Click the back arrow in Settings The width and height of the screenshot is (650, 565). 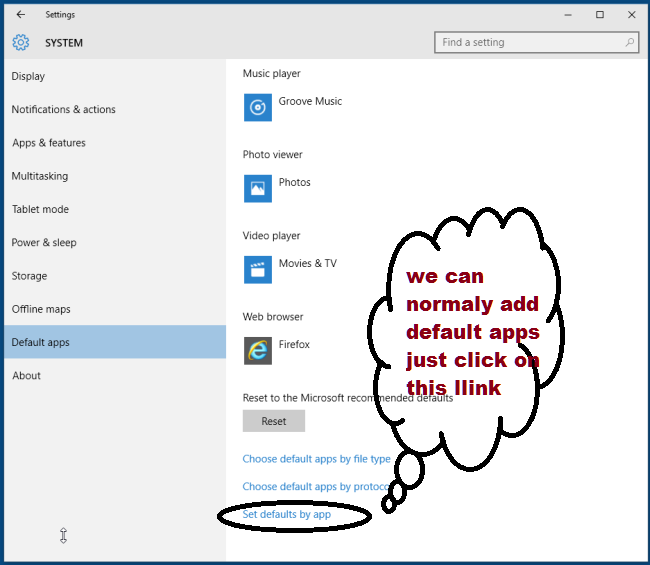(x=20, y=15)
